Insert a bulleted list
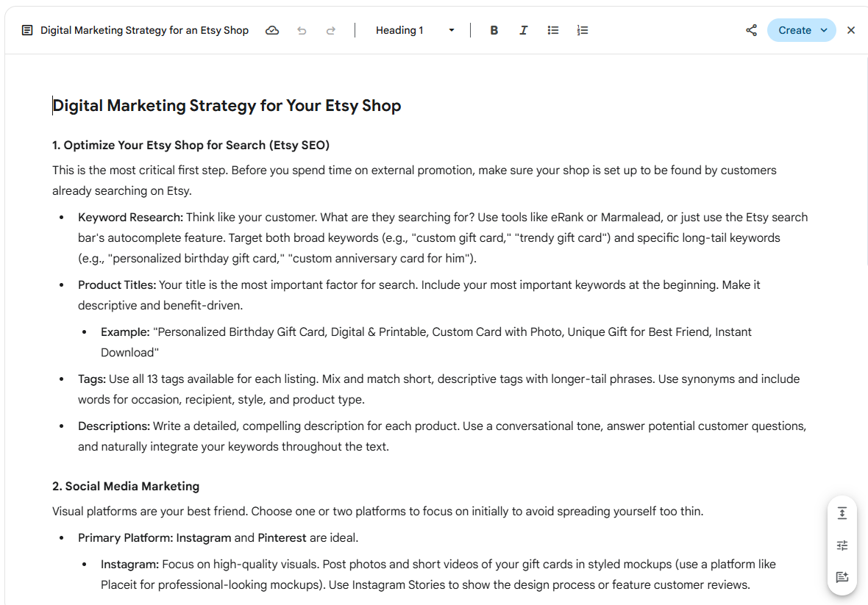This screenshot has width=868, height=605. 553,30
